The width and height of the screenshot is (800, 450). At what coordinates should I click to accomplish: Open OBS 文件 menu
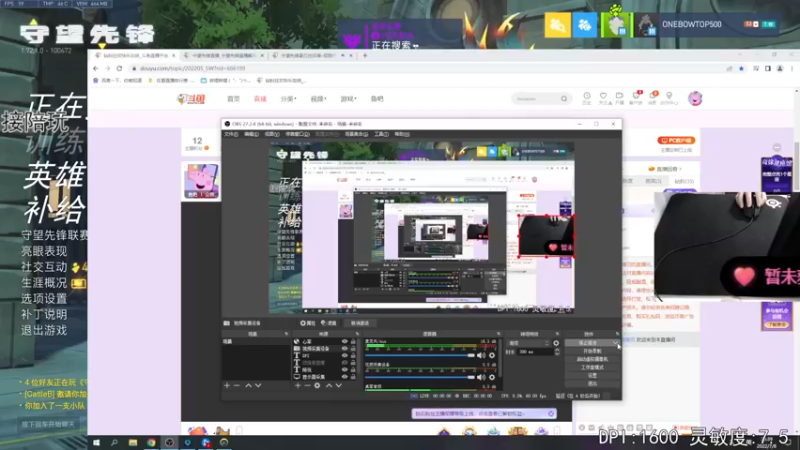coord(231,134)
